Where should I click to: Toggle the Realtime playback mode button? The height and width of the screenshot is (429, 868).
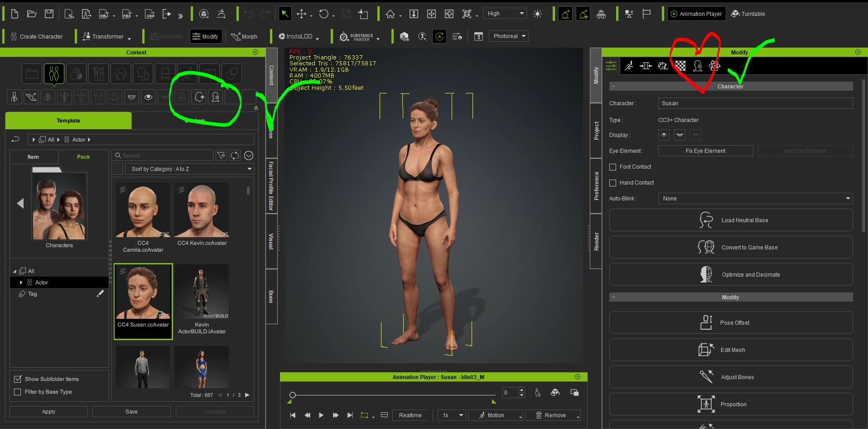(410, 415)
